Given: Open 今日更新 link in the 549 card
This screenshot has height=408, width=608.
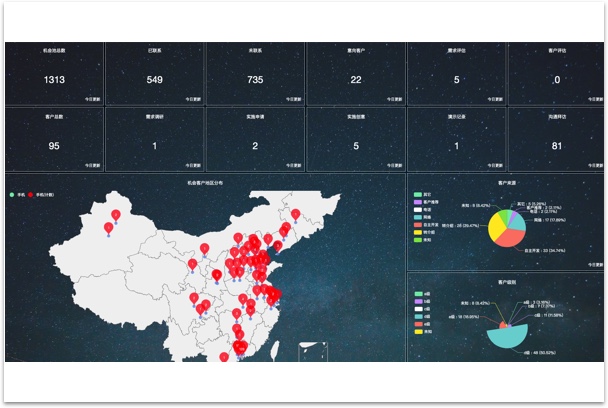Looking at the screenshot, I should tap(193, 99).
